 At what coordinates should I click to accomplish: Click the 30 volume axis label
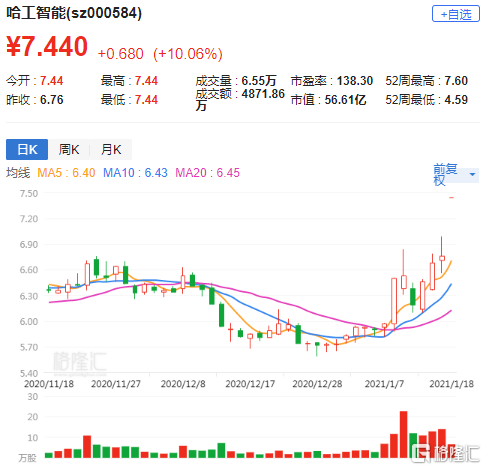pos(33,397)
